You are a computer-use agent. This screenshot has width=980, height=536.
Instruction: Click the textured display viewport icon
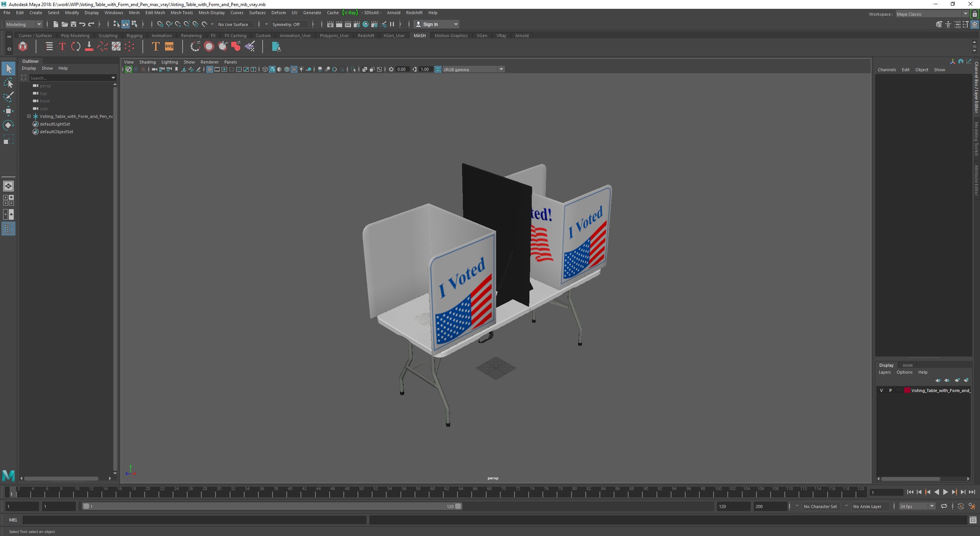pos(294,69)
